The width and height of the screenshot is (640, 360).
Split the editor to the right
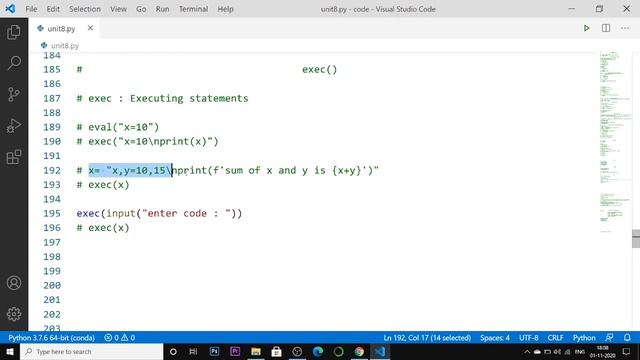(606, 28)
